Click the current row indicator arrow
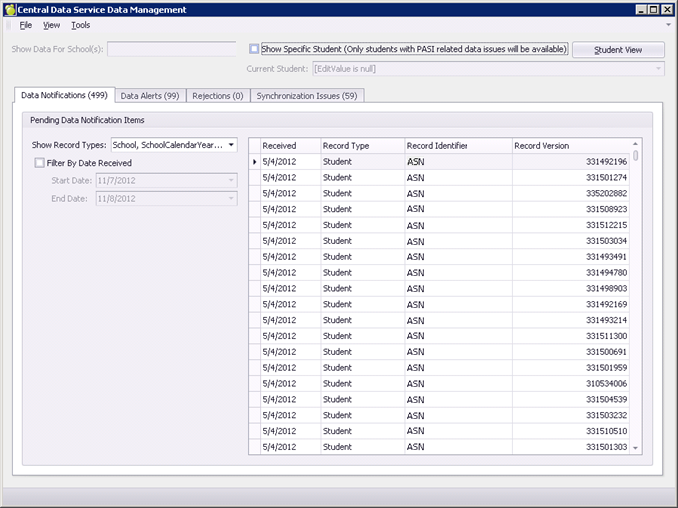The height and width of the screenshot is (508, 678). pos(254,162)
